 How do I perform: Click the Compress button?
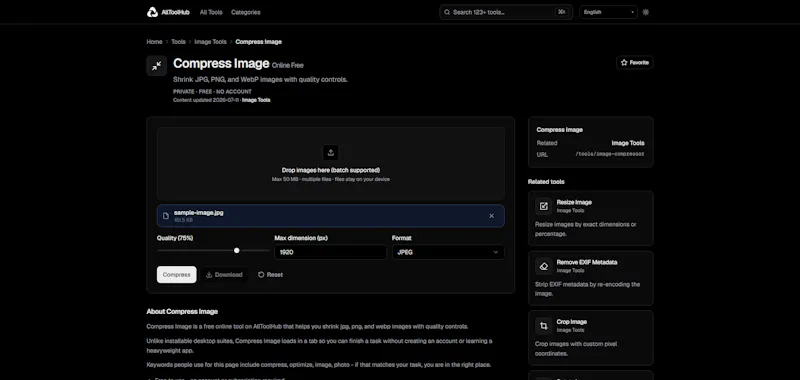click(177, 274)
